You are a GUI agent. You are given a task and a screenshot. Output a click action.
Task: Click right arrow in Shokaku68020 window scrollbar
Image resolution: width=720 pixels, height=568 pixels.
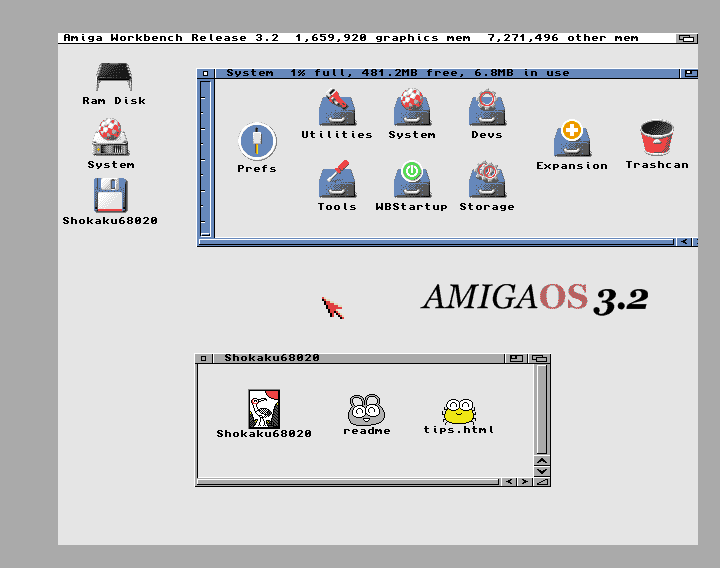pos(525,482)
